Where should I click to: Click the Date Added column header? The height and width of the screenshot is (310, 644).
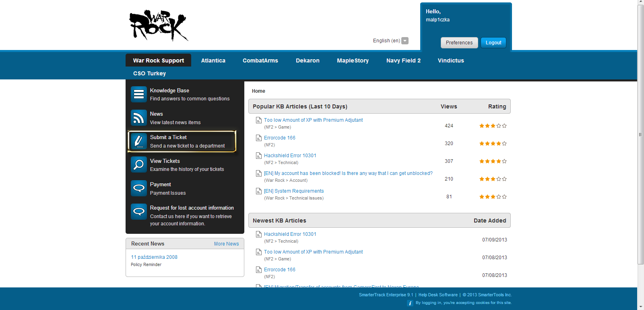tap(490, 221)
